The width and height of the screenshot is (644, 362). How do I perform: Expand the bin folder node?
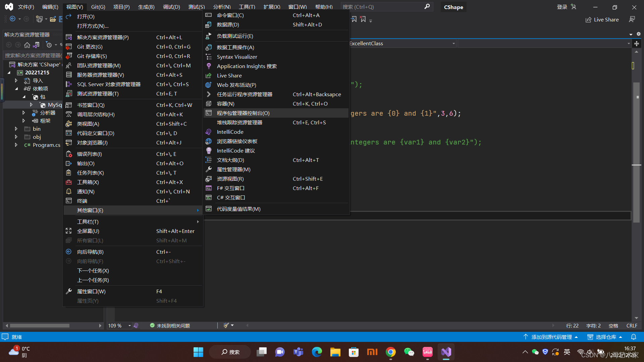(x=16, y=129)
